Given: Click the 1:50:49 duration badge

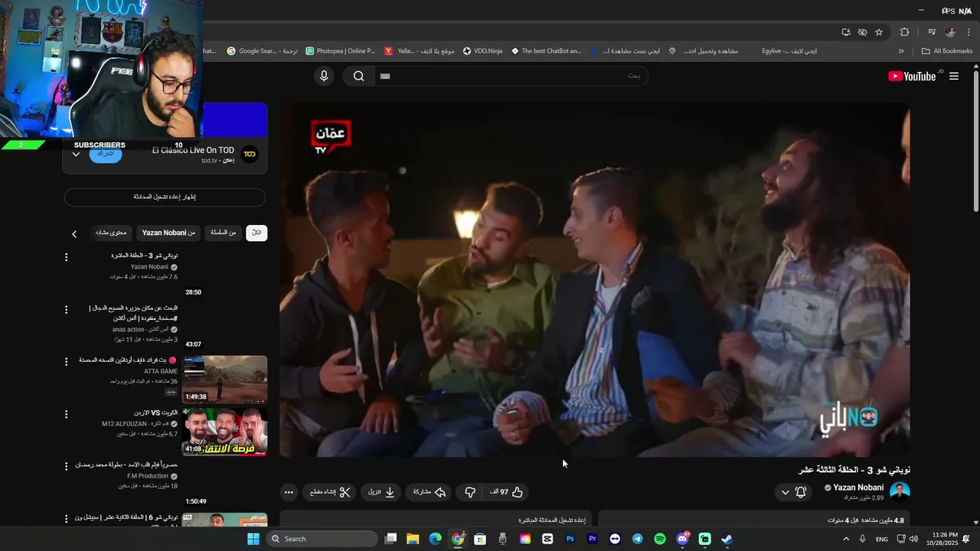Looking at the screenshot, I should pyautogui.click(x=196, y=501).
